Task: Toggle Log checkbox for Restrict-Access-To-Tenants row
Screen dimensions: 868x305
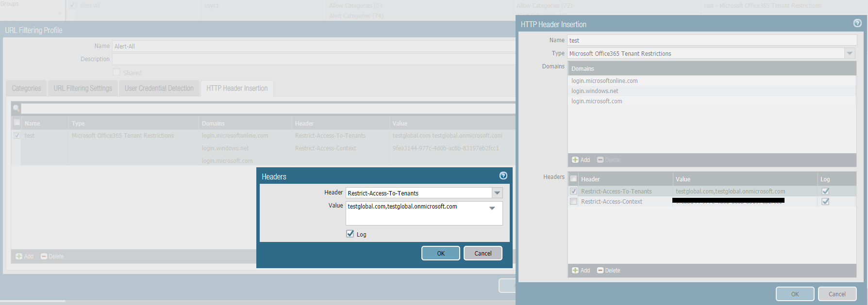Action: 825,192
